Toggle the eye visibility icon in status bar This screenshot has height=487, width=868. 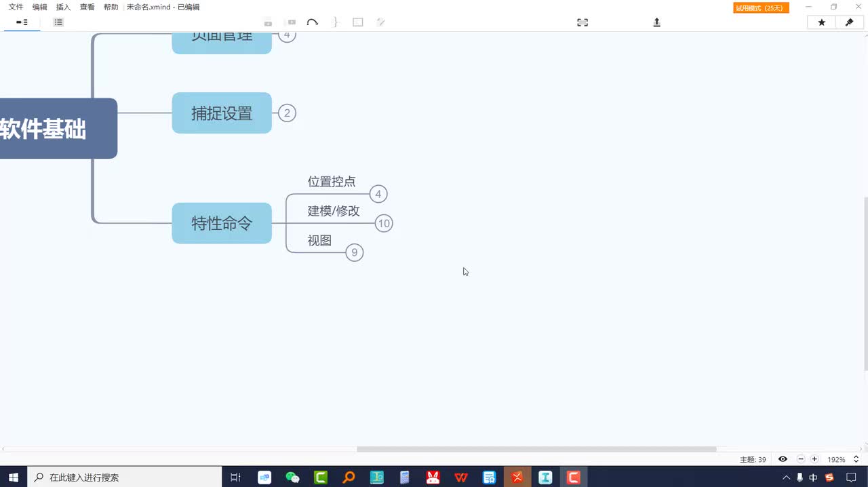click(783, 459)
